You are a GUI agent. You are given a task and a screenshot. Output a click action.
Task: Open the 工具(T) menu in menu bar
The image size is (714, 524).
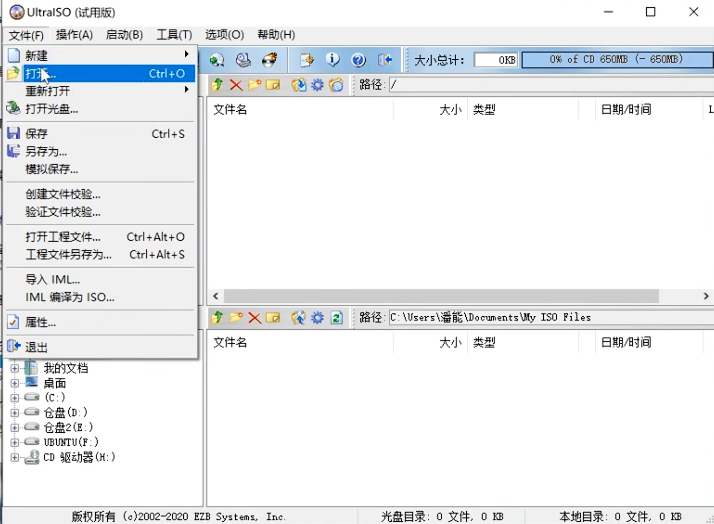pos(174,35)
